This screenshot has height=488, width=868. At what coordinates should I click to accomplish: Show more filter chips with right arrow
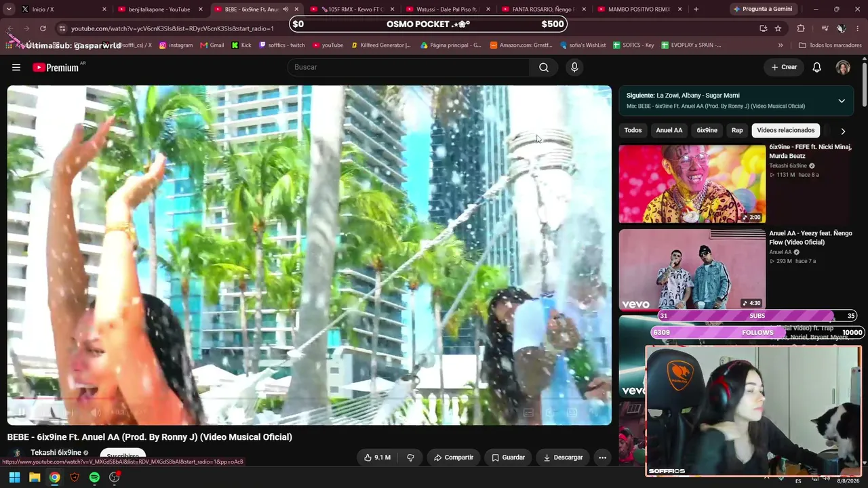[843, 131]
